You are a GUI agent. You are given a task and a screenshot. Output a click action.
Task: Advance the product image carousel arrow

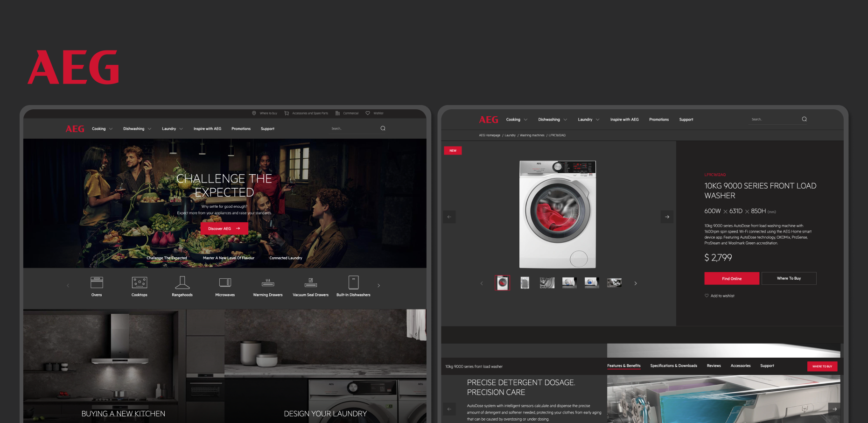point(667,217)
